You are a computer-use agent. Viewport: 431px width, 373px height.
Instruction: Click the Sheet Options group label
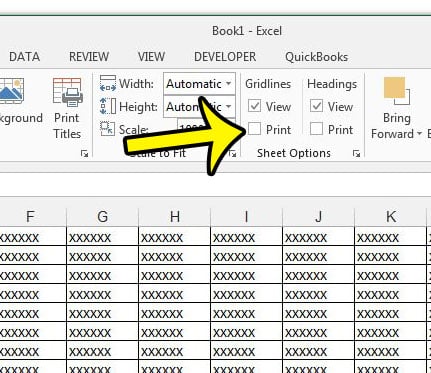294,153
